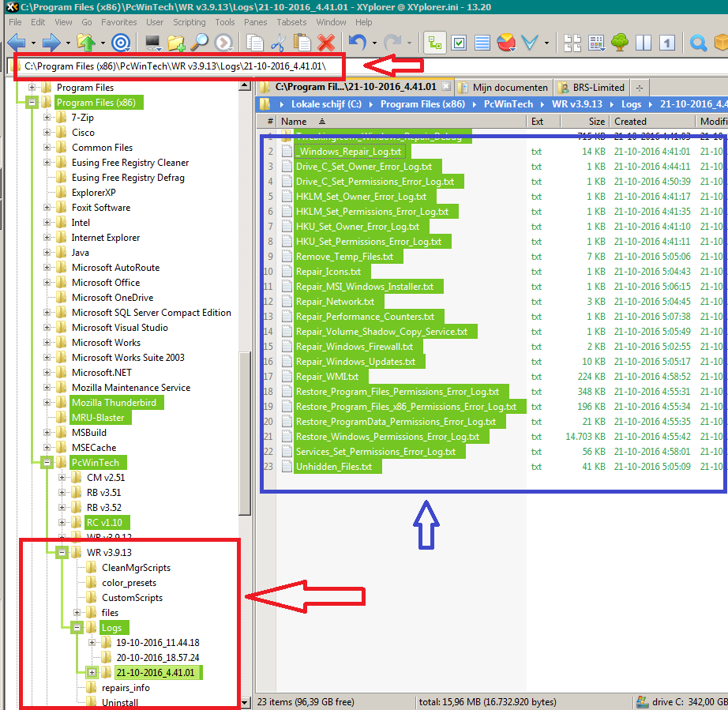Click the New Folder icon

tap(175, 43)
